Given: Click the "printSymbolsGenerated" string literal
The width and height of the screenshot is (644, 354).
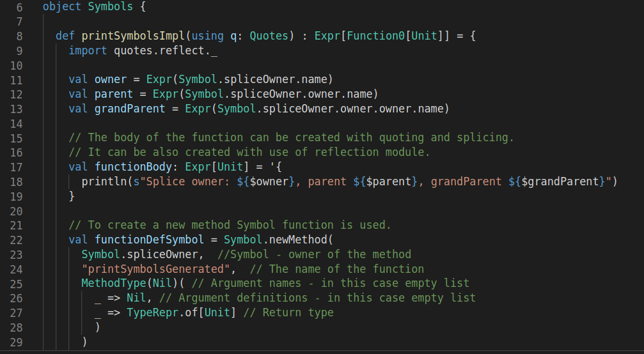Looking at the screenshot, I should click(155, 269).
